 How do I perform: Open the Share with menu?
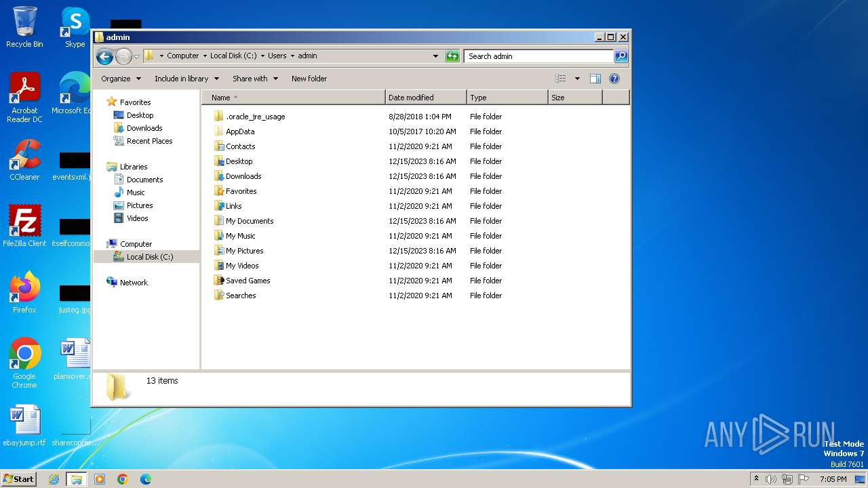point(255,79)
